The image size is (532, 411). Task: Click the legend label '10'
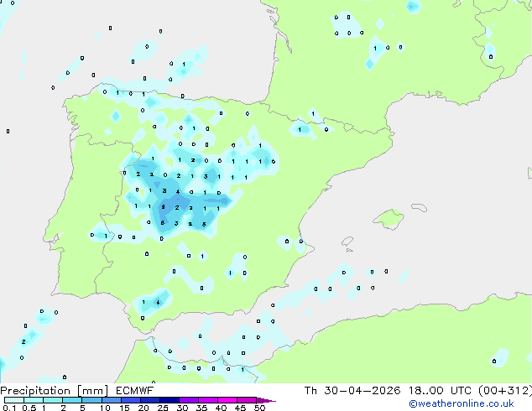(105, 408)
